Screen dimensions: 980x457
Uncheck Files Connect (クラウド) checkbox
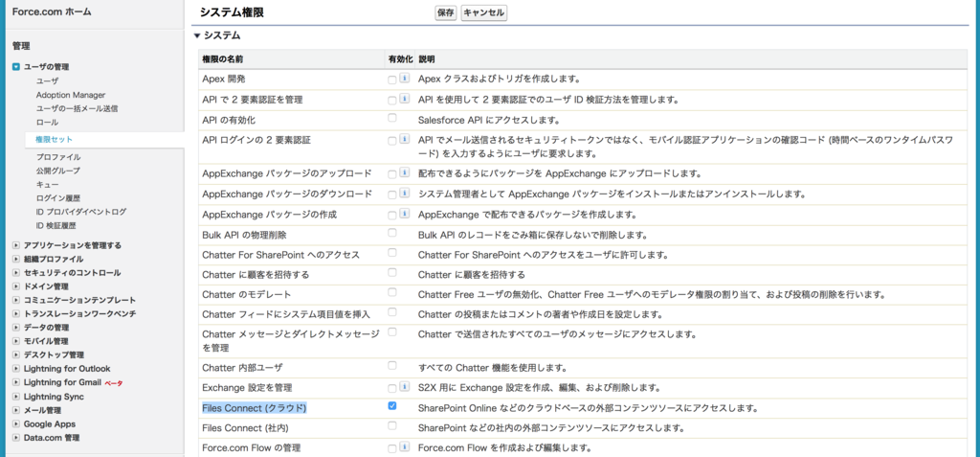(x=391, y=405)
